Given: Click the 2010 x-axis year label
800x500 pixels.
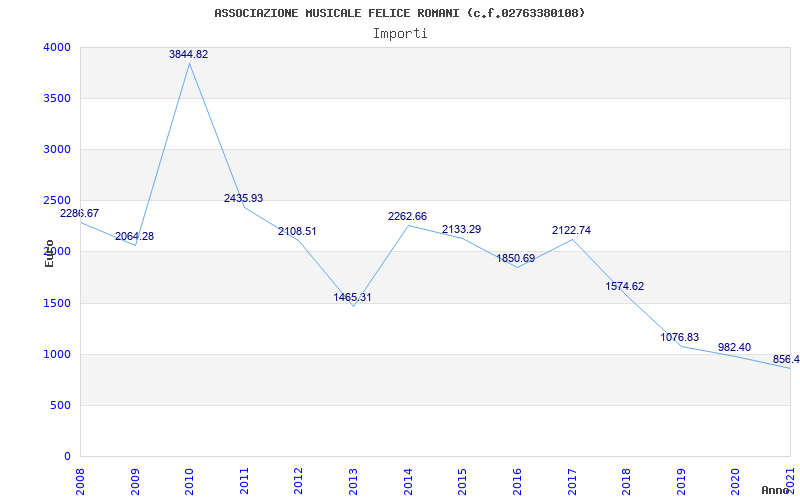Looking at the screenshot, I should 190,479.
